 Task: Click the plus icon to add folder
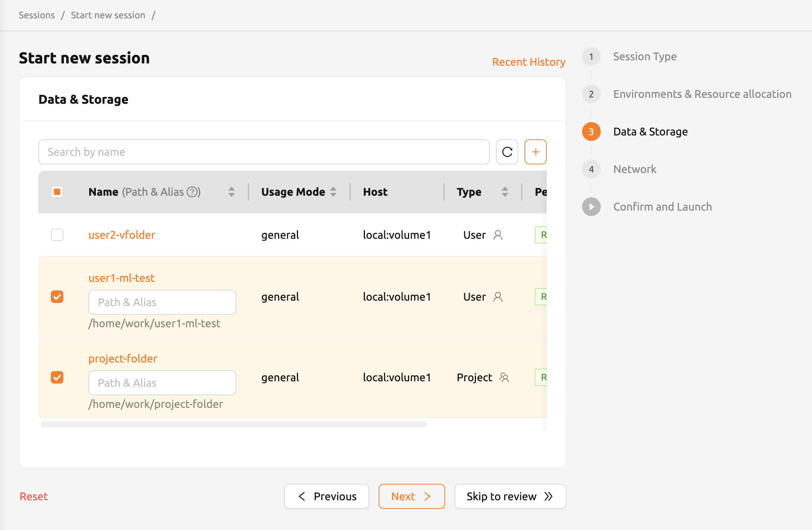click(535, 152)
